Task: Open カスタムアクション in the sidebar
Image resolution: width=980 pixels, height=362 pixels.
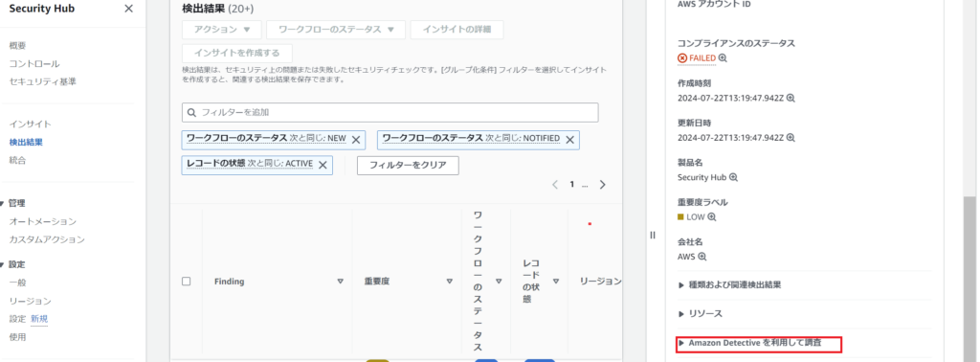Action: [47, 240]
